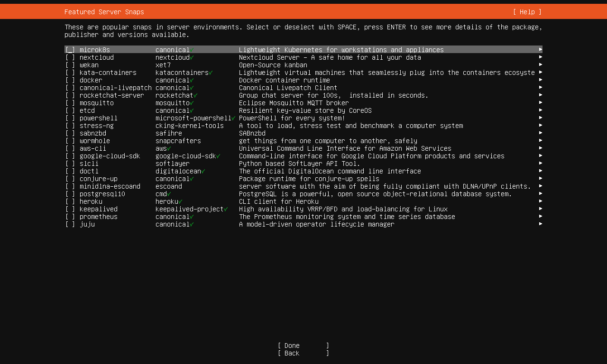Click verified checkmark next to heroku publisher
The height and width of the screenshot is (364, 607).
coord(180,201)
